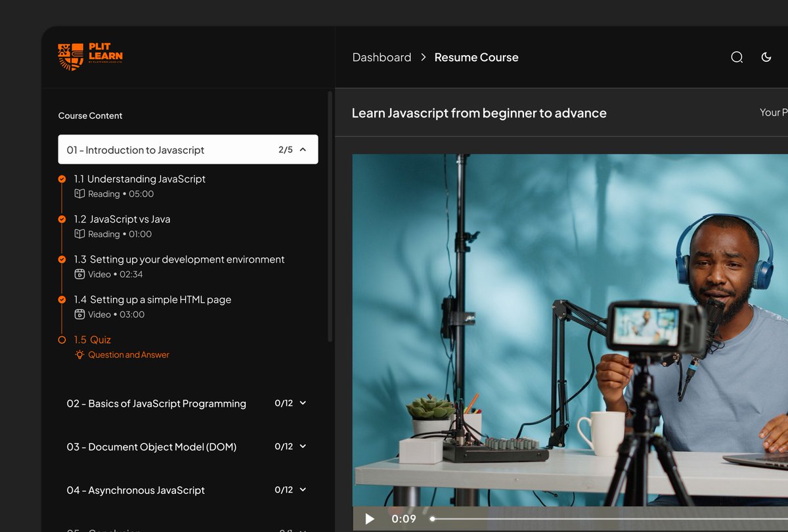The width and height of the screenshot is (788, 532).
Task: Collapse the 01 - Introduction to Javascript section
Action: 303,150
